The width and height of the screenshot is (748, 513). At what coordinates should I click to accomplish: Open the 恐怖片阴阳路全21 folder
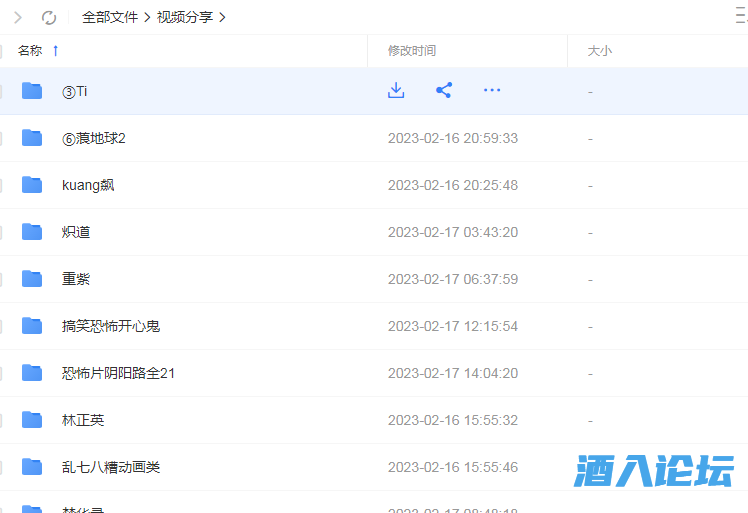pyautogui.click(x=118, y=373)
